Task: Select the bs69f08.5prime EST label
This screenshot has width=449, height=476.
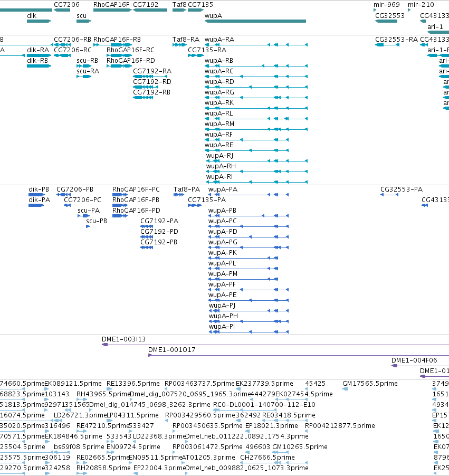Action: pos(79,446)
